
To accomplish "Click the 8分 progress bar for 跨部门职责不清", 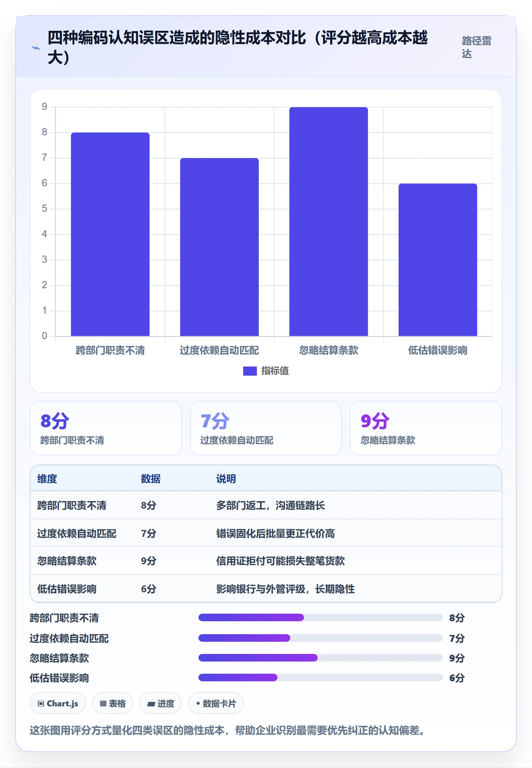I will pos(321,617).
